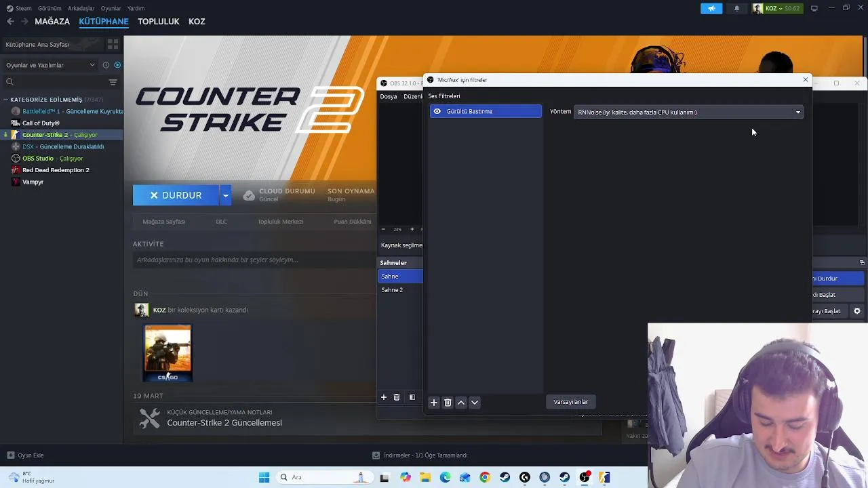The height and width of the screenshot is (488, 868).
Task: Sort library by recent with clock icon
Action: point(106,65)
